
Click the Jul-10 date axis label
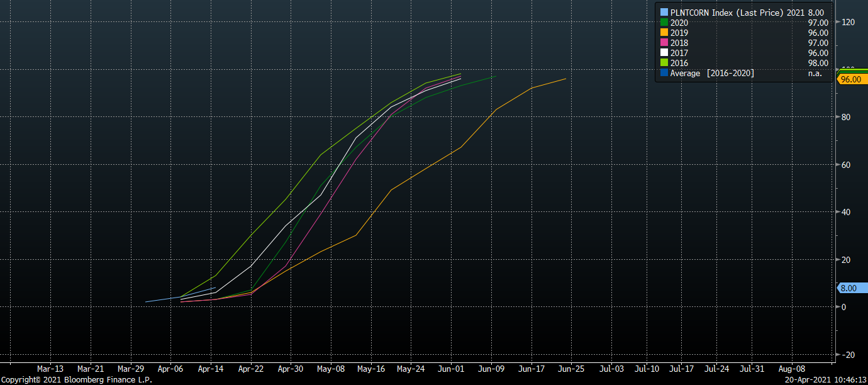[x=647, y=369]
